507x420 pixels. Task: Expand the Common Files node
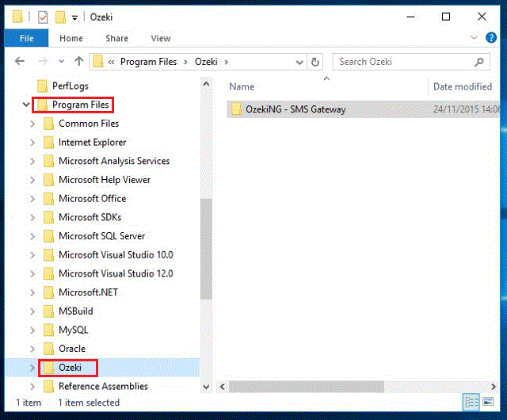[32, 124]
